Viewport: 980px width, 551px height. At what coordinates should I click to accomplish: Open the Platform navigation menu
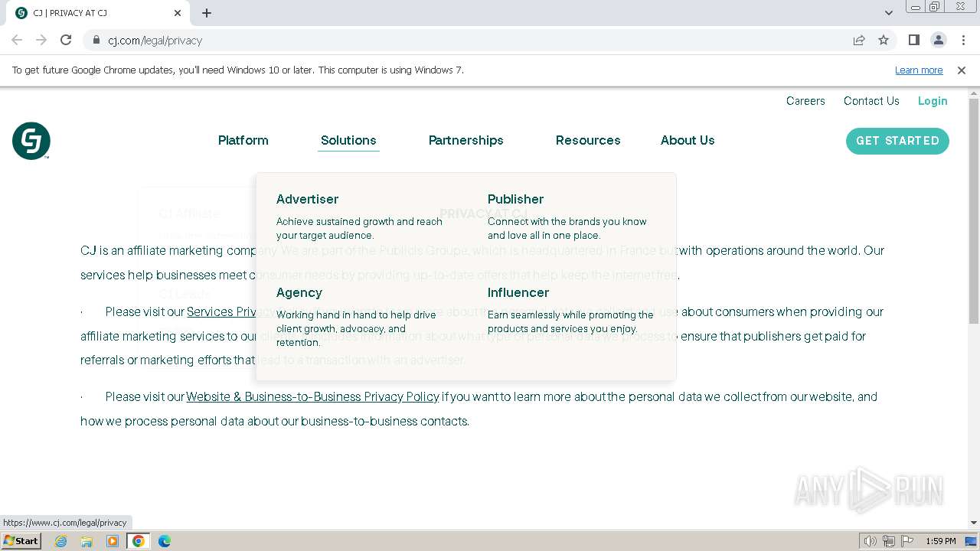coord(243,140)
